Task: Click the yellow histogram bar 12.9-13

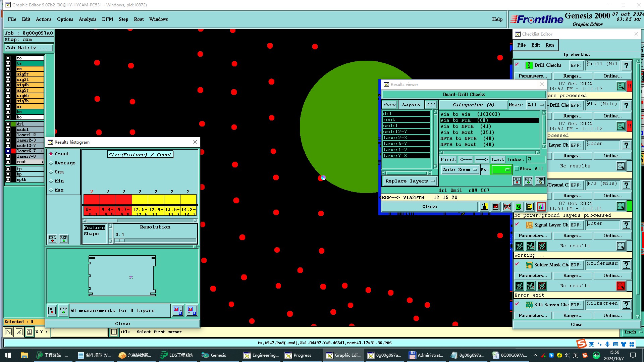Action: [156, 199]
